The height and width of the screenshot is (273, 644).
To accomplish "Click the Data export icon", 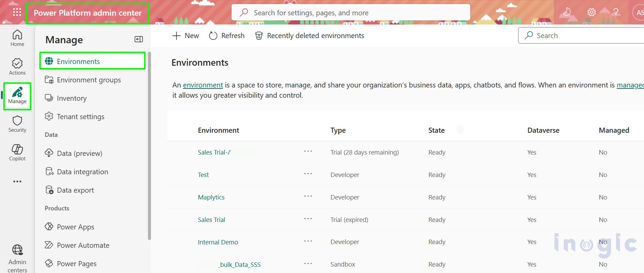I will [x=49, y=190].
